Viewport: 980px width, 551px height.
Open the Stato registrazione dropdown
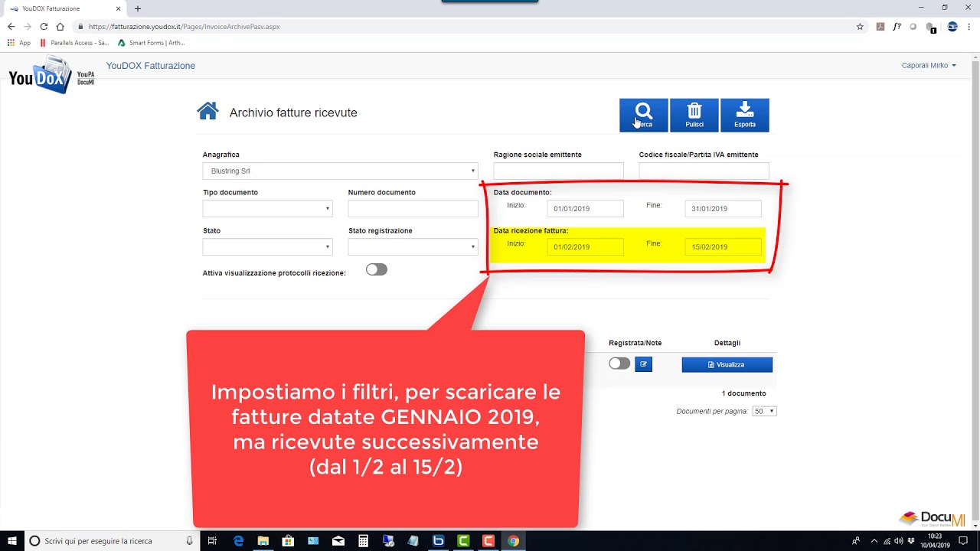[413, 246]
